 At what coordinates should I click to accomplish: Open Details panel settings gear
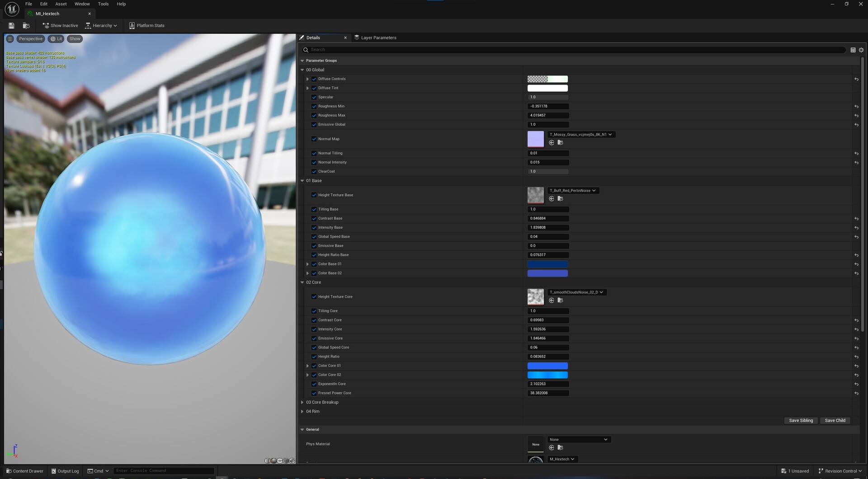(861, 50)
